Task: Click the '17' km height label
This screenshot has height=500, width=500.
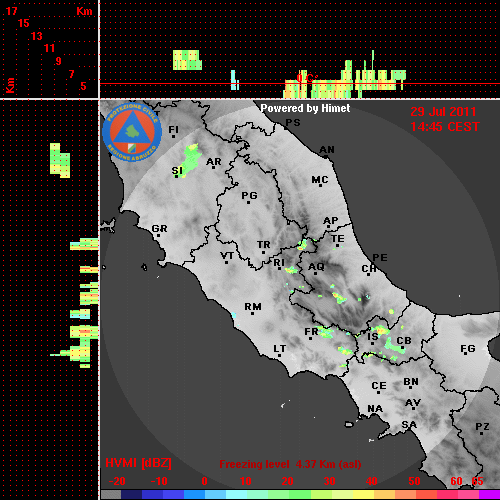Action: (x=11, y=11)
